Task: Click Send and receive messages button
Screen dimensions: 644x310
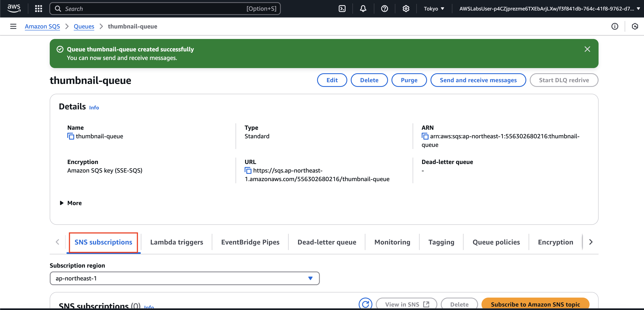Action: (478, 80)
